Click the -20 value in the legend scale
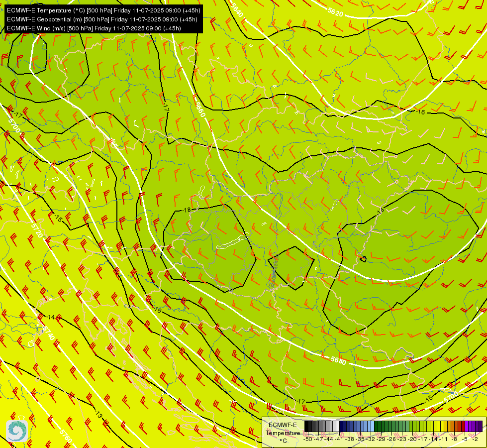Screen dimensions: 487x448 pos(412,440)
